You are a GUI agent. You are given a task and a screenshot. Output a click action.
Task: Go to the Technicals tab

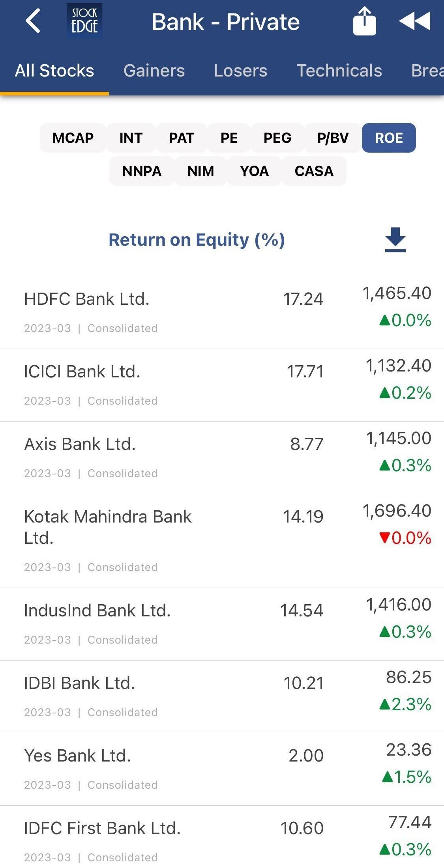339,71
